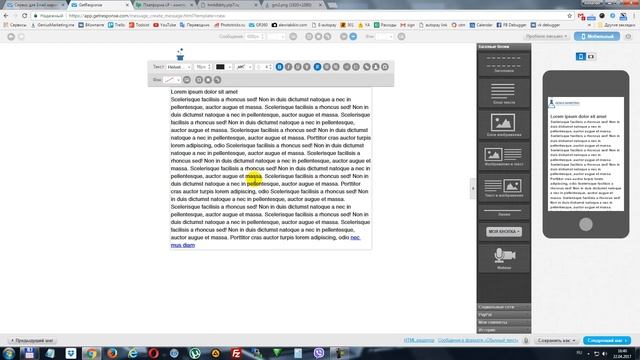Collapse the Базовые блоки section header
This screenshot has width=640, height=360.
pyautogui.click(x=504, y=47)
